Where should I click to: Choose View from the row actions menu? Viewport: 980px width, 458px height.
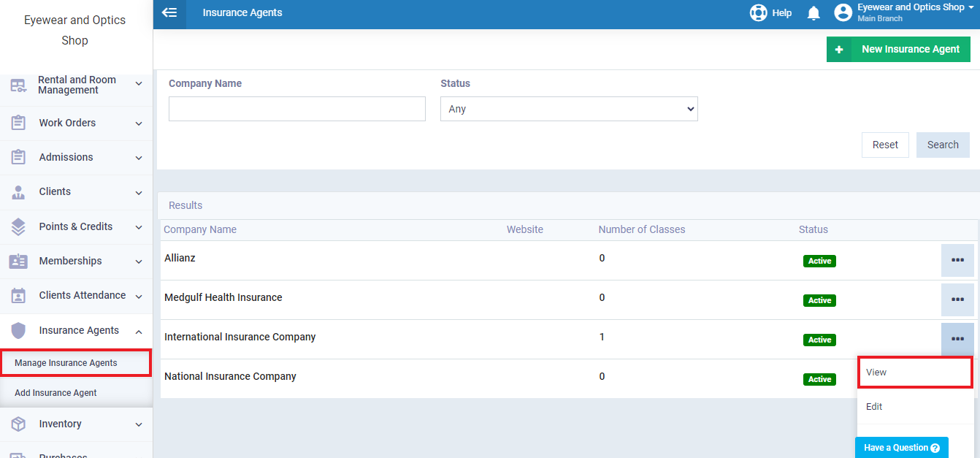tap(915, 373)
